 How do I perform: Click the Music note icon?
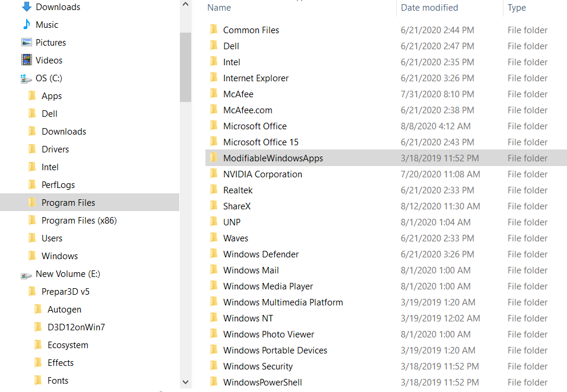[26, 24]
